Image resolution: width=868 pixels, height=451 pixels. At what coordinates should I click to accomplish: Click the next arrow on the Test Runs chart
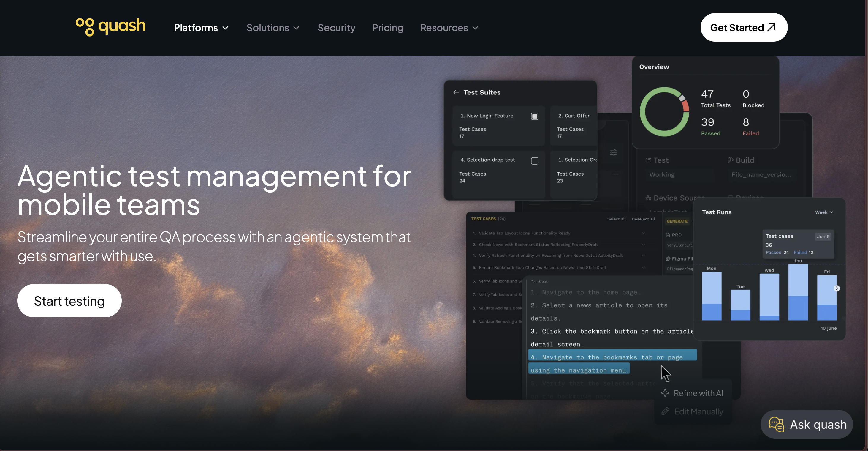pyautogui.click(x=837, y=288)
